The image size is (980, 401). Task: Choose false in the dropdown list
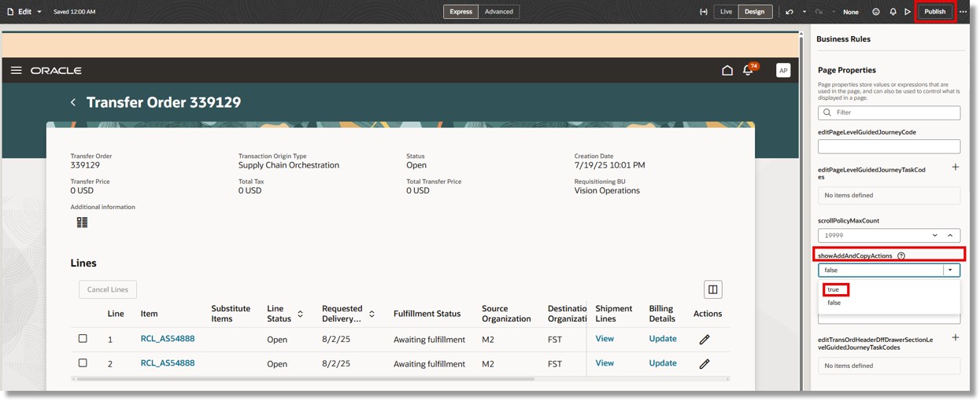pos(834,303)
